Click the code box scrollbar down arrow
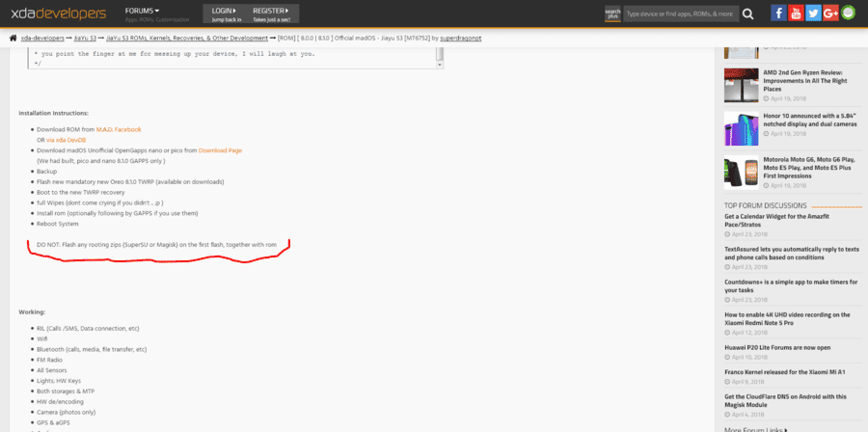Image resolution: width=868 pixels, height=432 pixels. pos(440,65)
